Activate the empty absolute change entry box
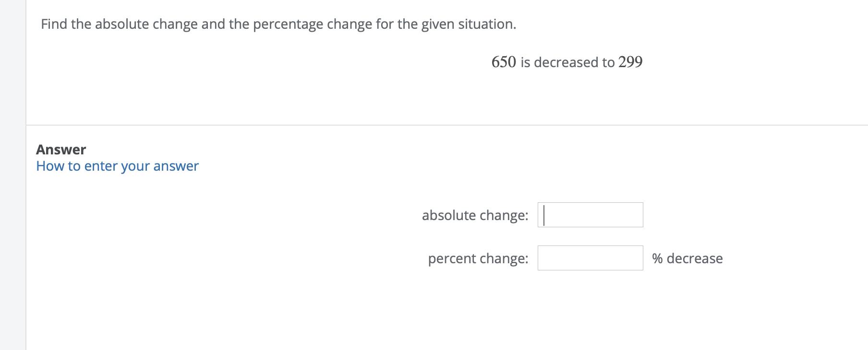868x350 pixels. click(590, 214)
